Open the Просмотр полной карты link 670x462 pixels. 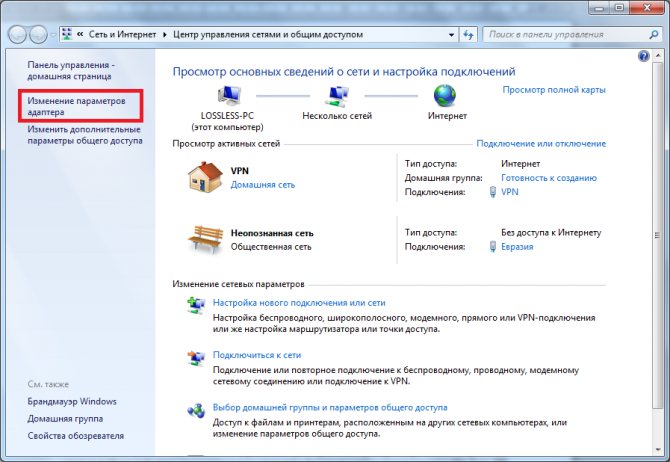554,90
